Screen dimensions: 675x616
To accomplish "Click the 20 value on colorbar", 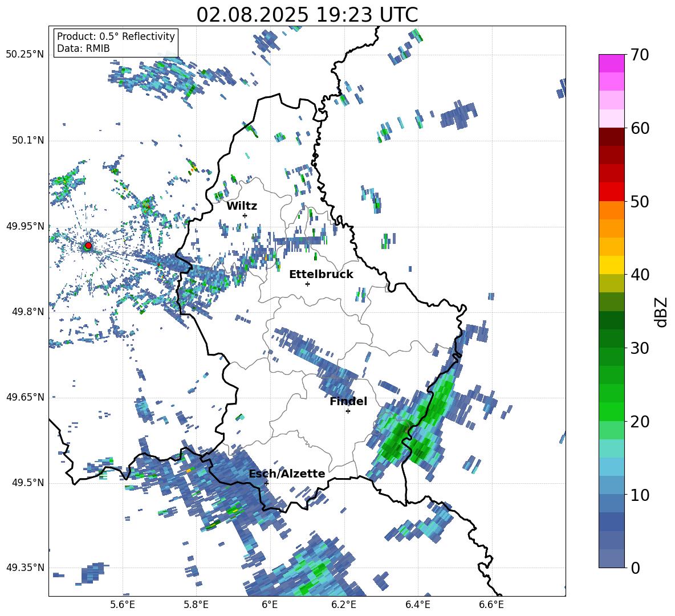I will (x=640, y=422).
